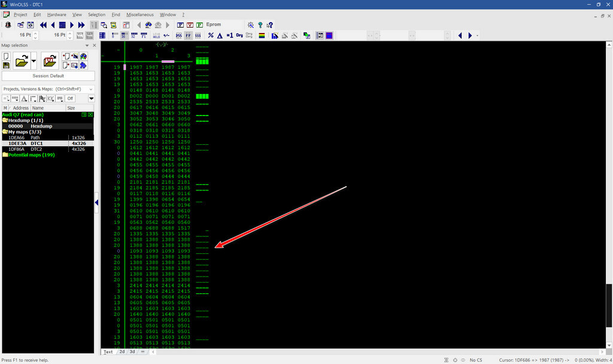Image resolution: width=613 pixels, height=364 pixels.
Task: Click the percent difference display icon
Action: click(x=211, y=35)
